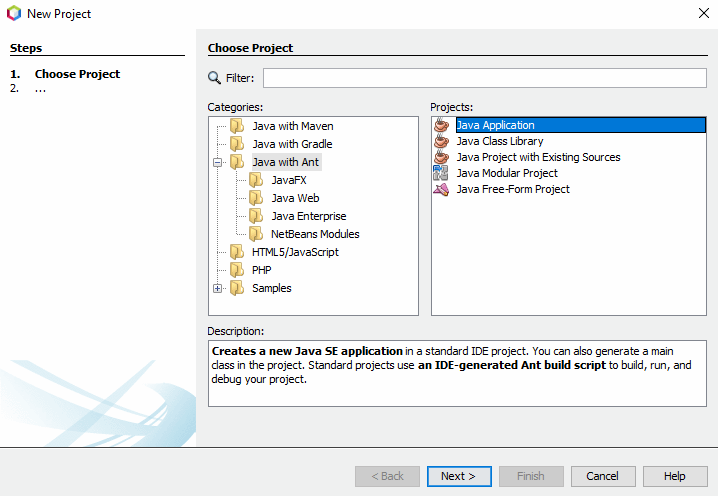Select the Java with Ant category label
The image size is (718, 496).
[286, 162]
